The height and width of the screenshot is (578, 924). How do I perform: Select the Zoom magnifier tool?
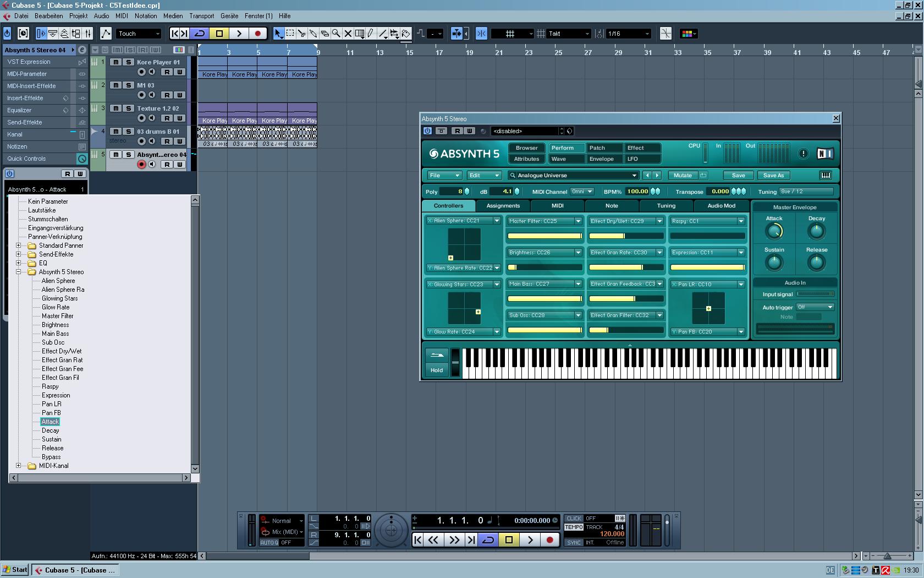(x=336, y=34)
